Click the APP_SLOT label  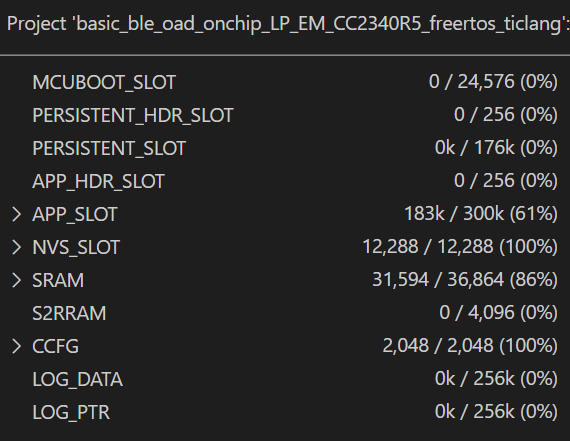click(75, 214)
